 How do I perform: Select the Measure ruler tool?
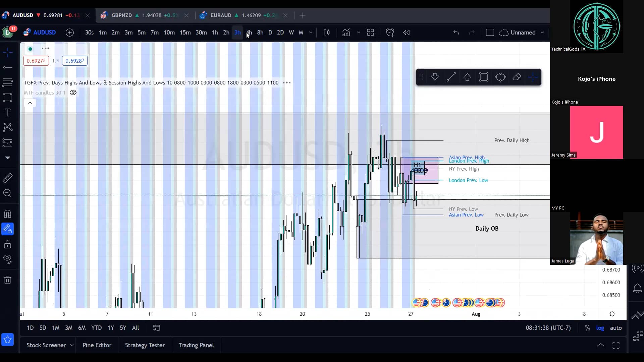tap(7, 178)
